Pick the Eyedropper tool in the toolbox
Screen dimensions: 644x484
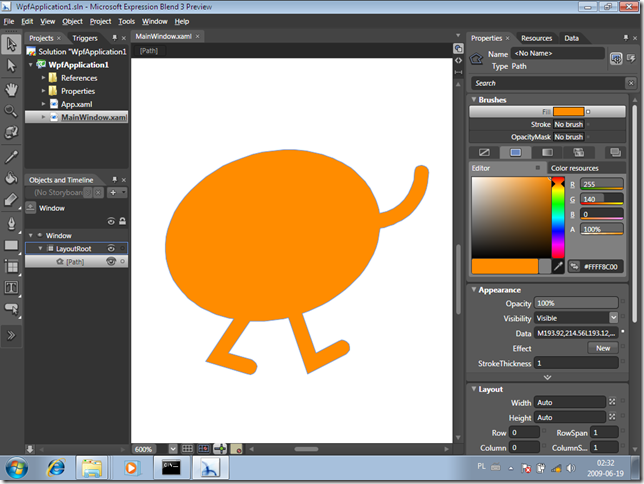tap(11, 156)
